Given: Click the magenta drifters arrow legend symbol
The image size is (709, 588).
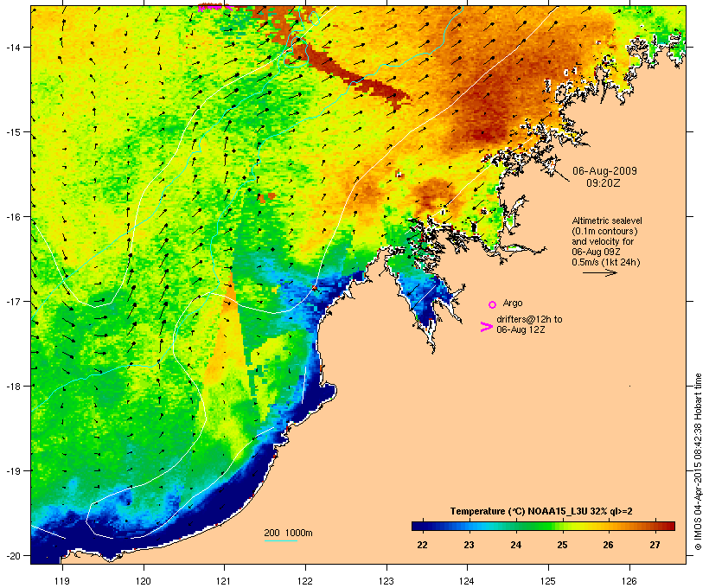Looking at the screenshot, I should tap(486, 327).
